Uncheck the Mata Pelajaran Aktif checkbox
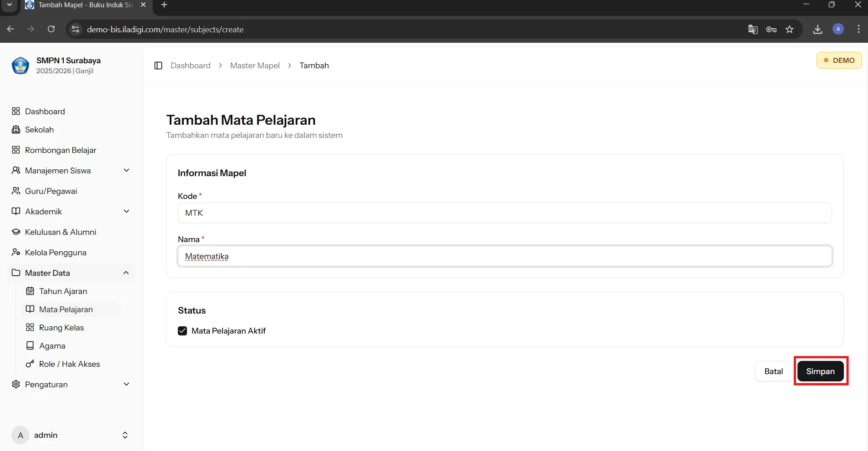Screen dimensions: 868x451 (182, 331)
